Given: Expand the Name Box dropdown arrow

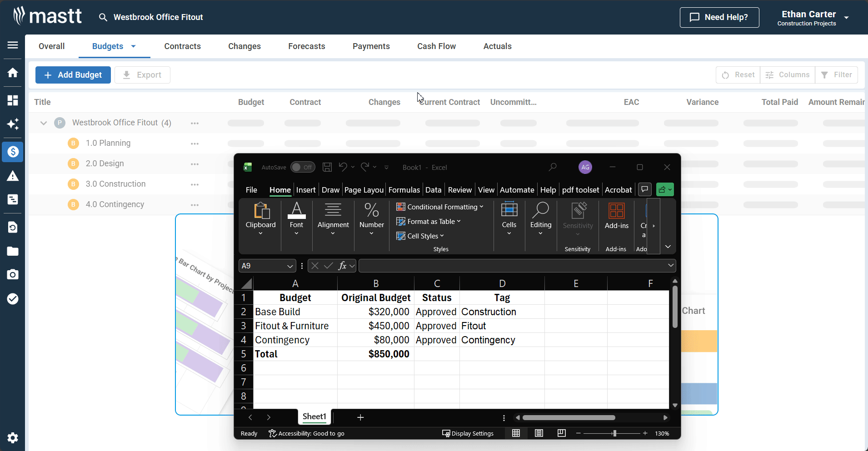Looking at the screenshot, I should pos(289,266).
